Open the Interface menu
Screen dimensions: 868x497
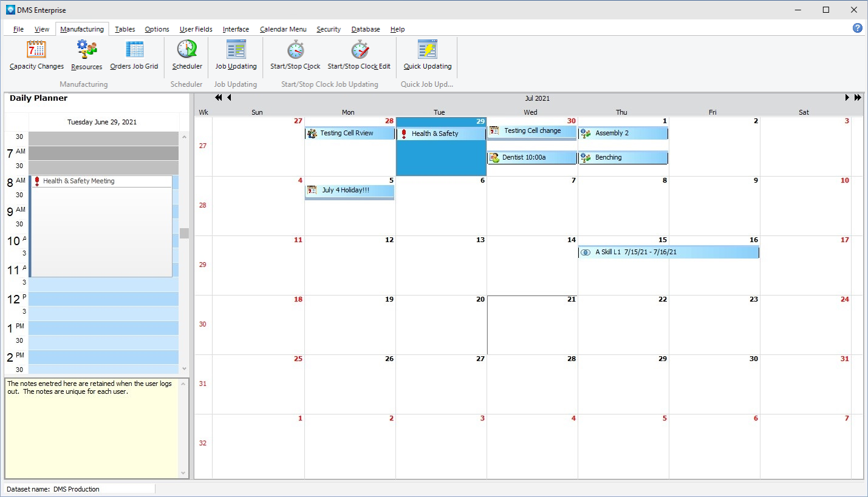tap(236, 29)
